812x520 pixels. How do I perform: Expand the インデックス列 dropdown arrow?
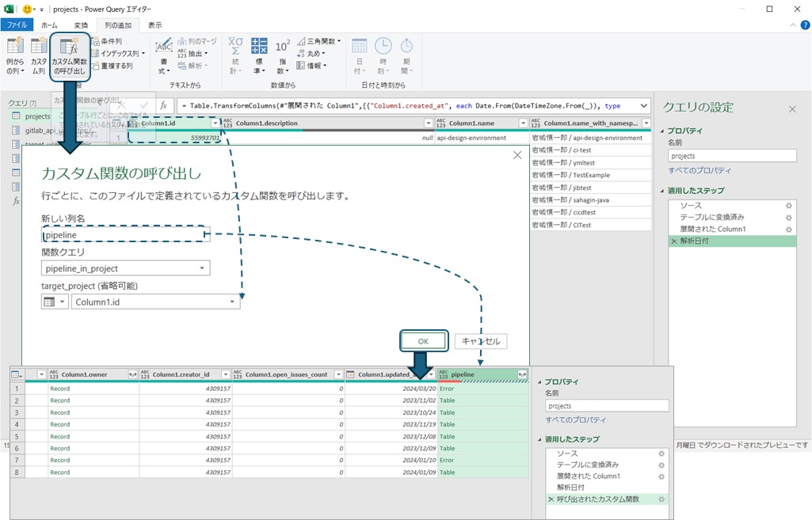click(143, 54)
